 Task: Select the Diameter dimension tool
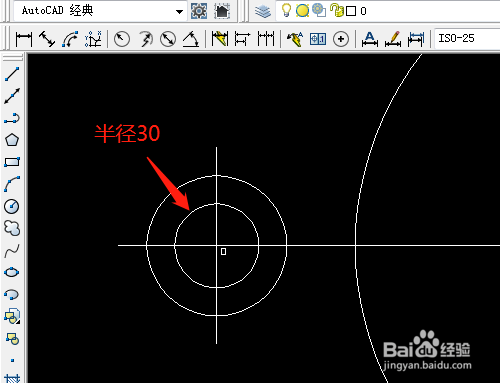168,39
